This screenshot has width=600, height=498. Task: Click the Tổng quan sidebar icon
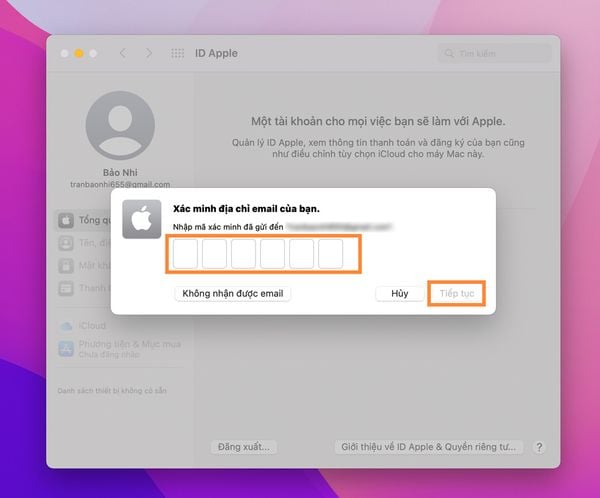pos(66,220)
